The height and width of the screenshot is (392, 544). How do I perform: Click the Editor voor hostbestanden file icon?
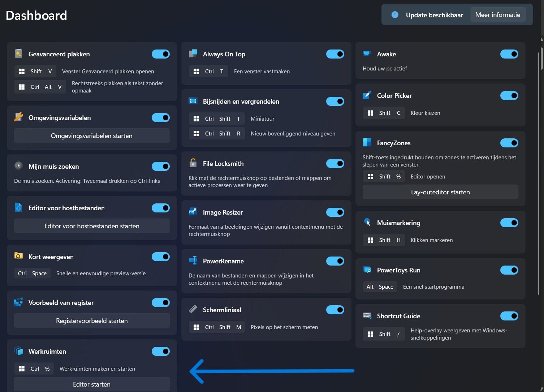(x=18, y=207)
